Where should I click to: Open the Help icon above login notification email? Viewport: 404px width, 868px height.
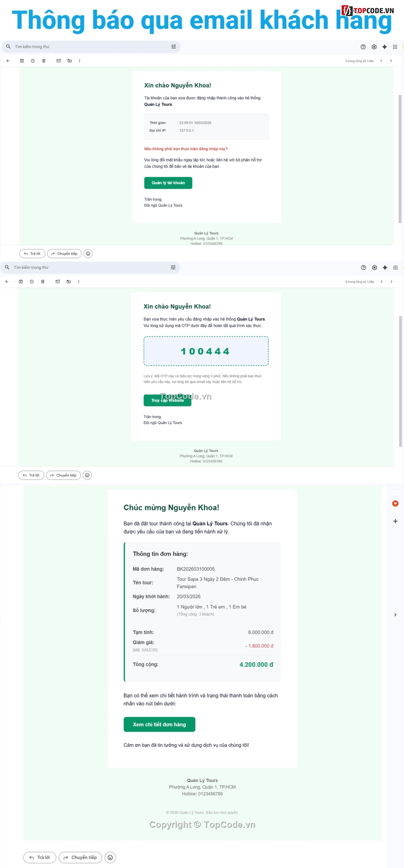(363, 47)
